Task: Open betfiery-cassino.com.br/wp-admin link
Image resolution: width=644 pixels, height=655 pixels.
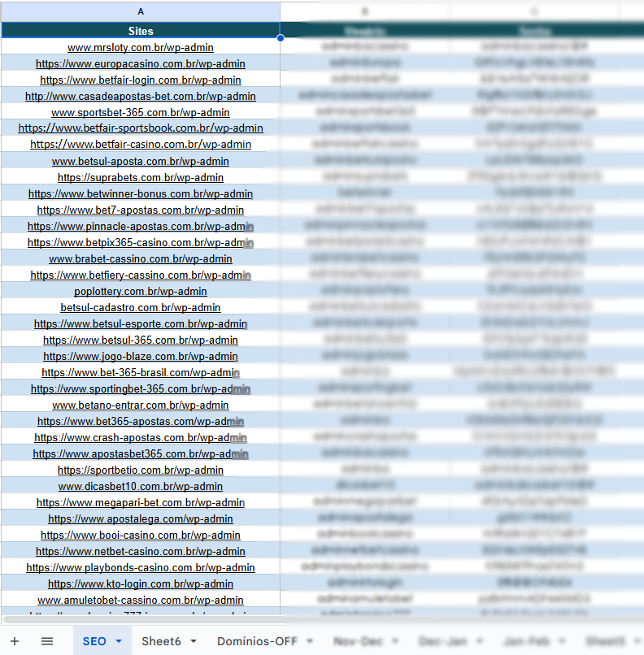Action: [x=141, y=275]
